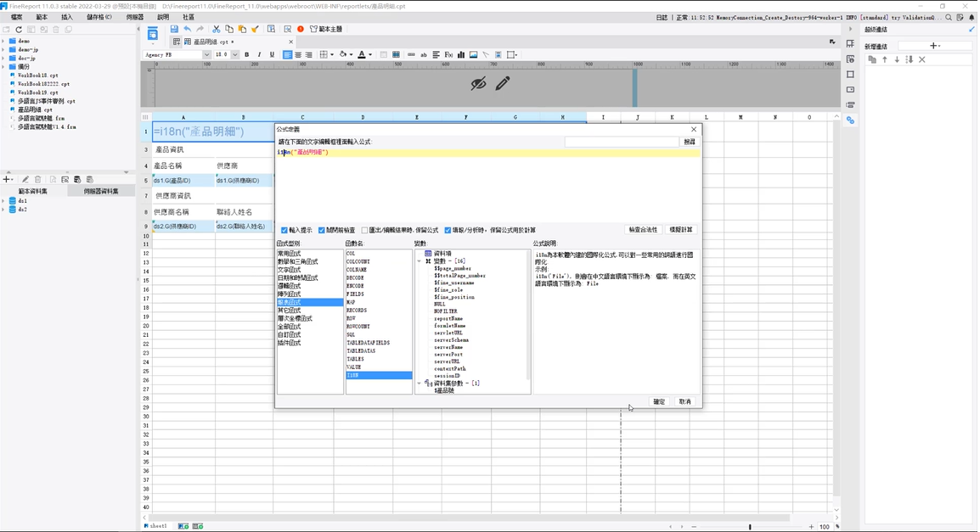980x532 pixels.
Task: Open the 檔案 menu
Action: point(17,18)
